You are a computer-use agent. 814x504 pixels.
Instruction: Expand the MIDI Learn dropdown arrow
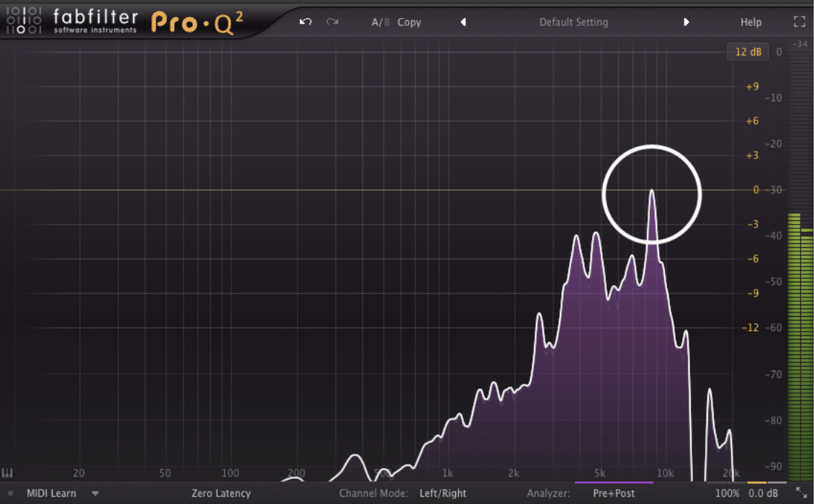tap(95, 493)
